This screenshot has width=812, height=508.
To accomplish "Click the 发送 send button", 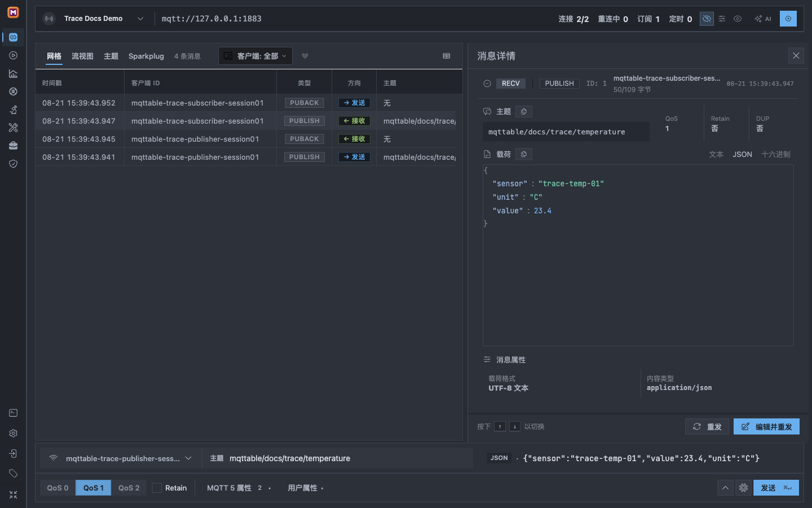I will coord(776,488).
